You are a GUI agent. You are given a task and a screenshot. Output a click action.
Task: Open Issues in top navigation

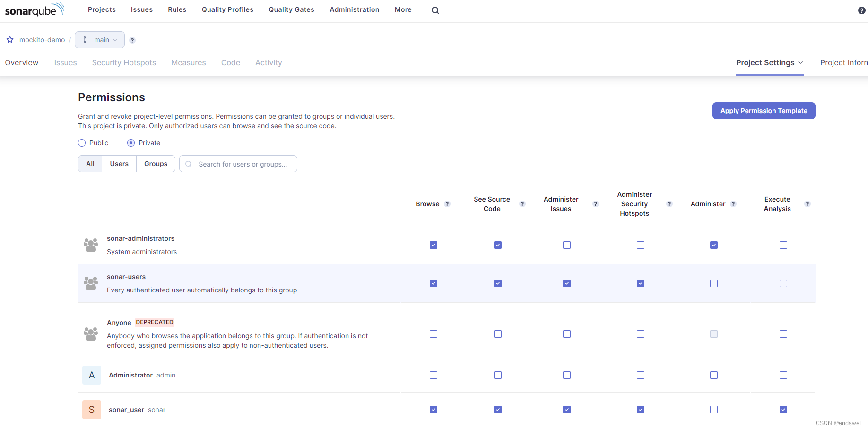[142, 9]
